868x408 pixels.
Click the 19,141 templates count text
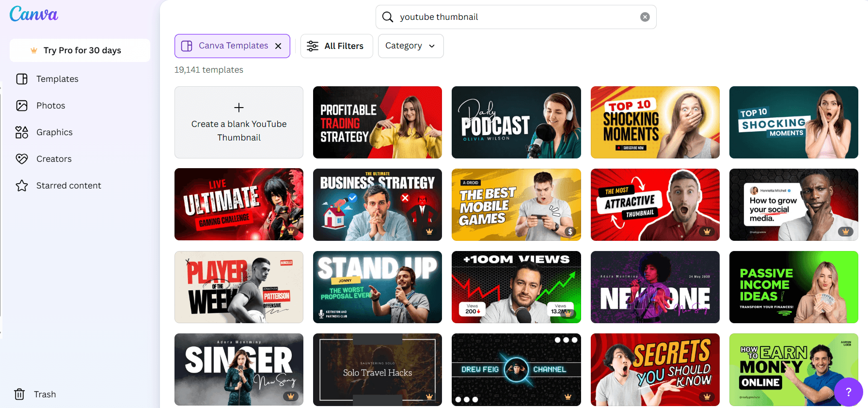coord(209,70)
